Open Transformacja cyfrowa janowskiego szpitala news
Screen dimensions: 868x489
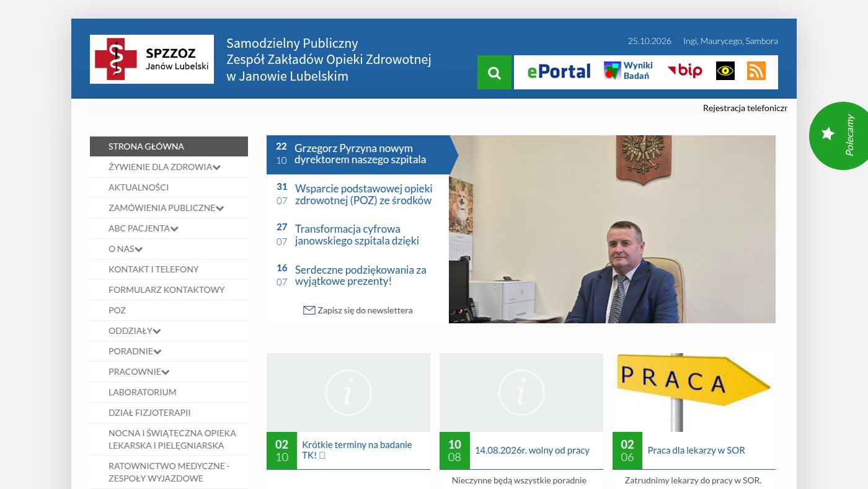click(357, 235)
